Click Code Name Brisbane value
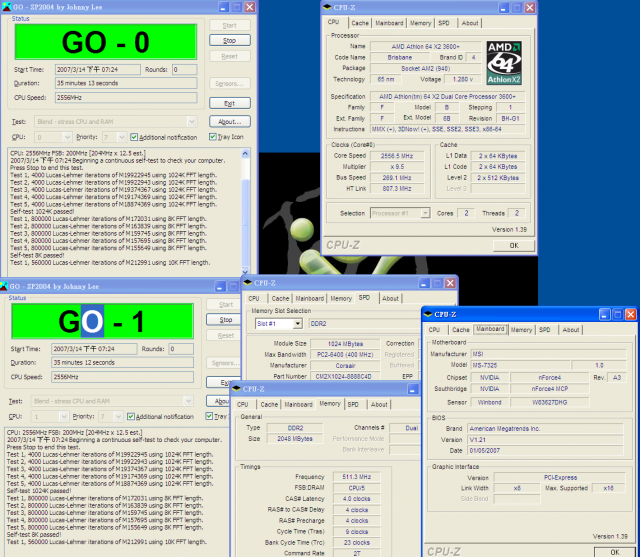 [x=400, y=58]
